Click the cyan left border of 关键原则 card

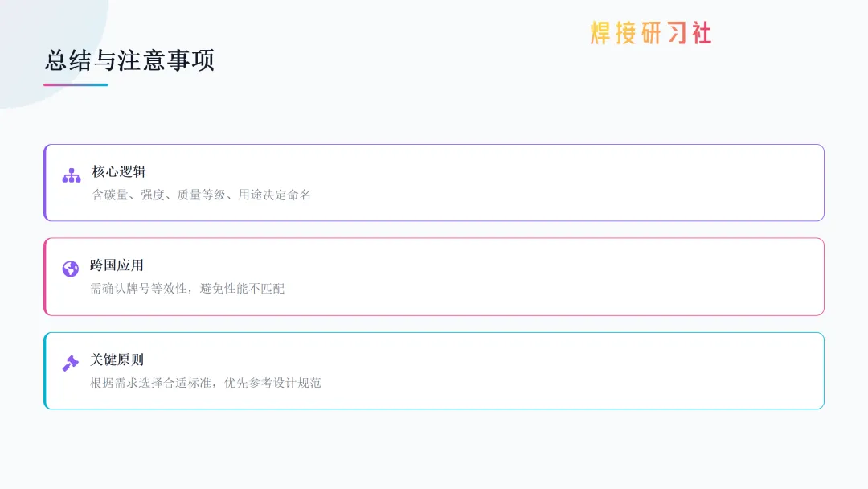click(45, 371)
